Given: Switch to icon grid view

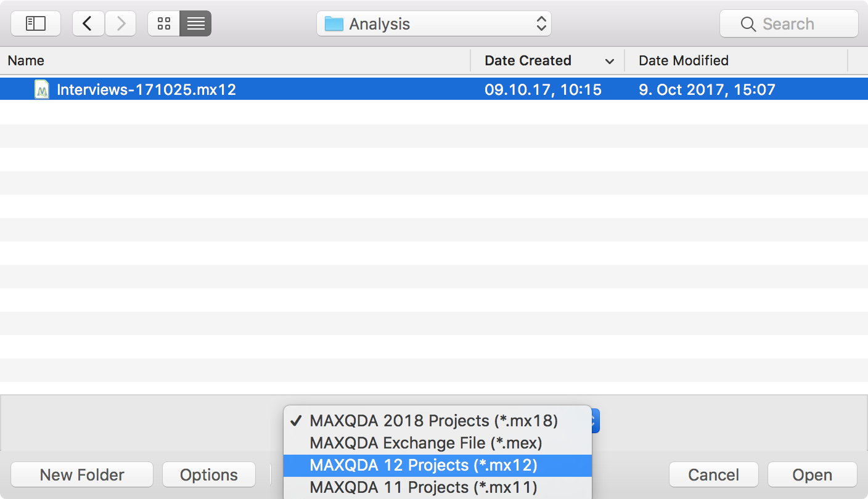Looking at the screenshot, I should (164, 24).
